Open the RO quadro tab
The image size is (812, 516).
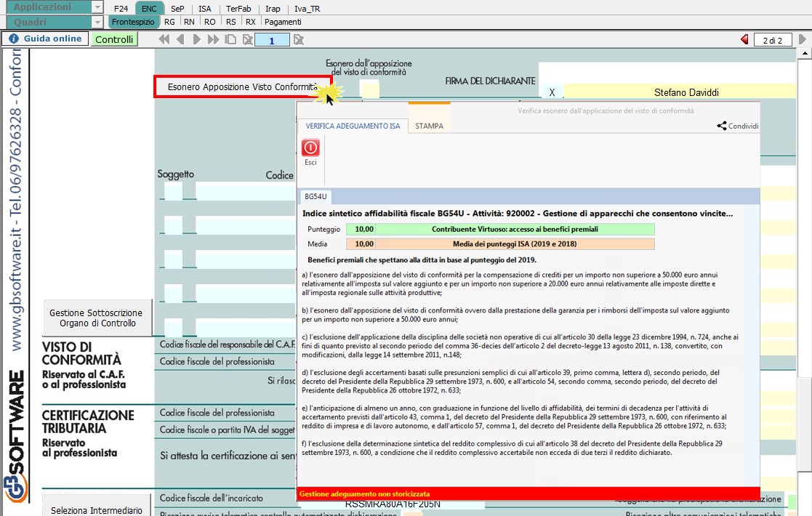point(210,22)
